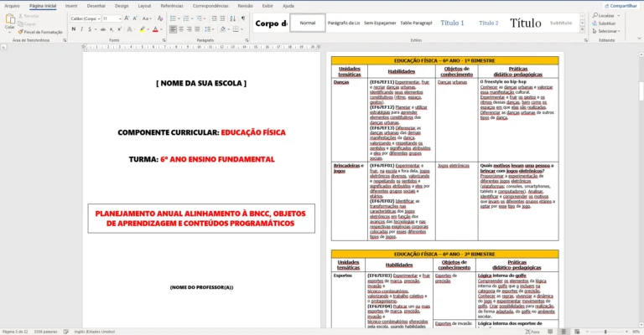Screen dimensions: 644x335
Task: Apply the Sem Espaçamento style
Action: 380,23
